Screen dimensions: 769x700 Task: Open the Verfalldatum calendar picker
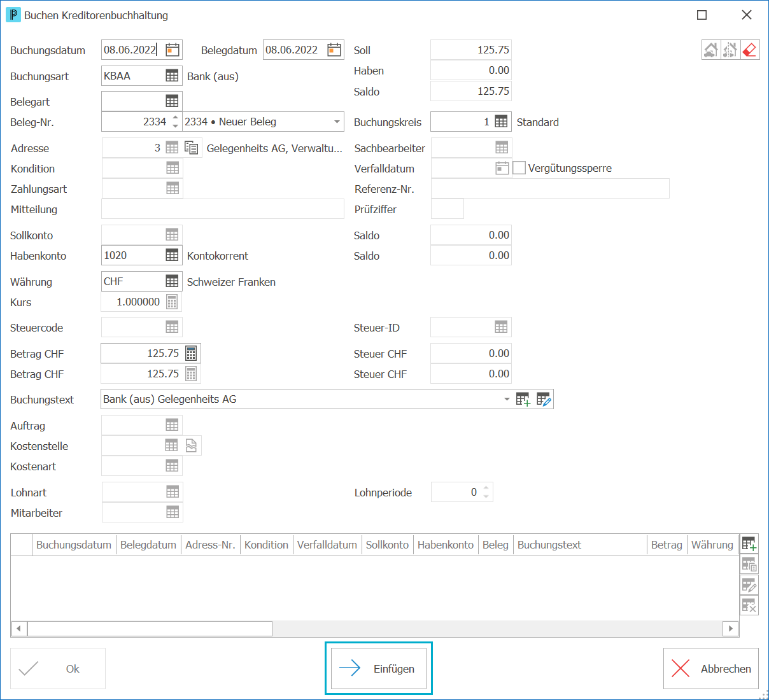502,168
